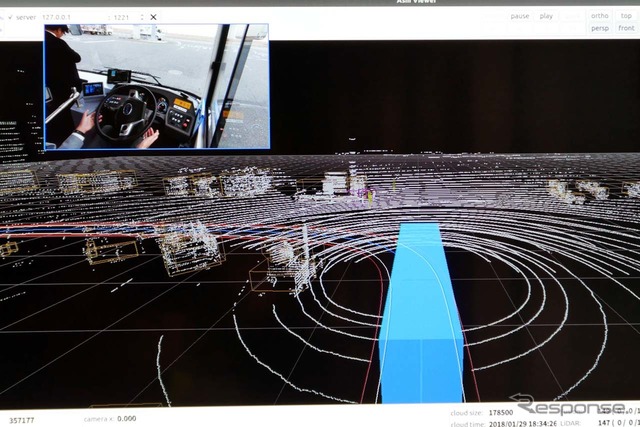Click the cloud size value 178500
The width and height of the screenshot is (640, 427).
501,413
